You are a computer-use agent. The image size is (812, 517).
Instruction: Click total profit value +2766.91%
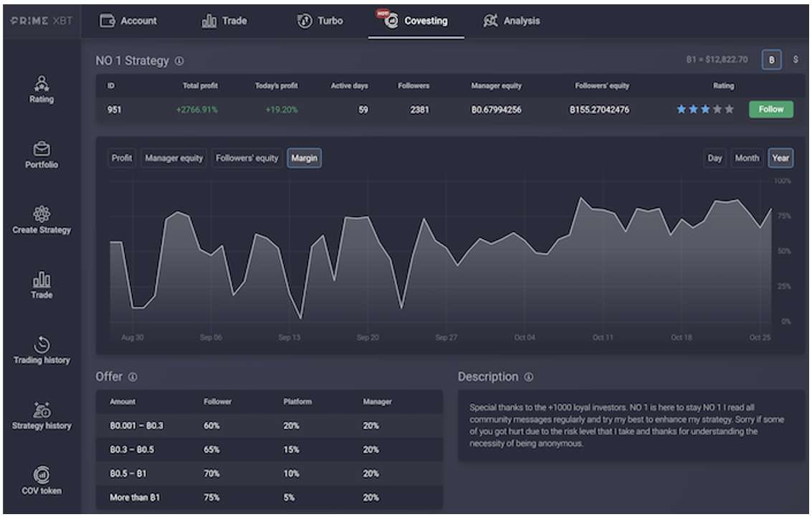[197, 110]
